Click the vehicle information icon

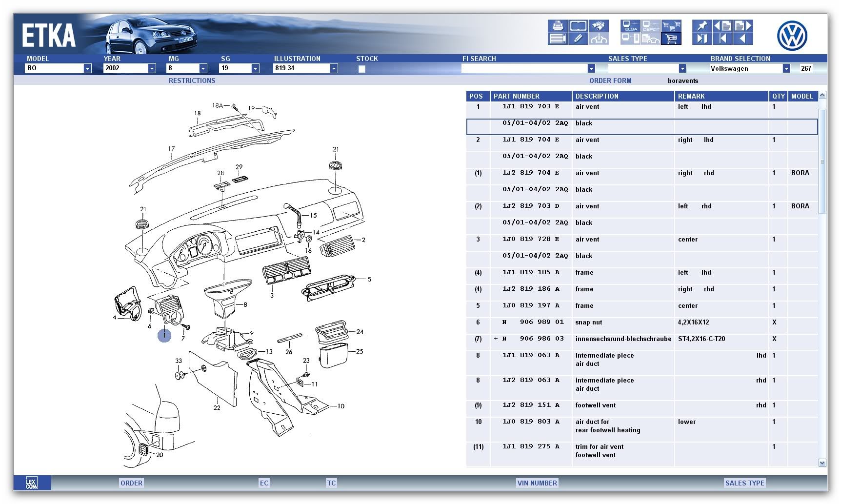599,39
